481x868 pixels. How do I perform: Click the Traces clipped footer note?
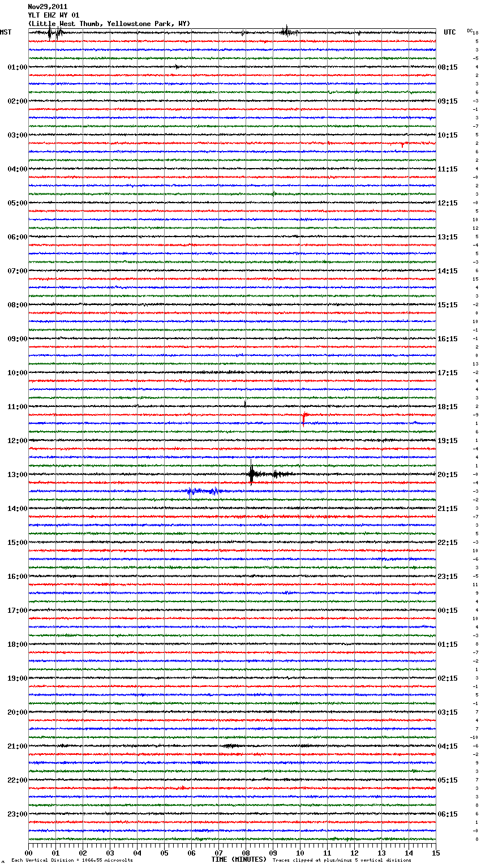pyautogui.click(x=342, y=860)
